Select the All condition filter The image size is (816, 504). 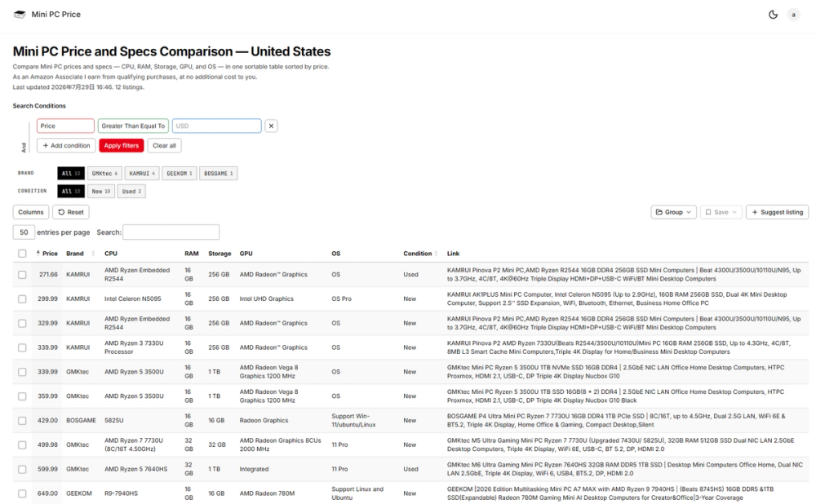(71, 192)
